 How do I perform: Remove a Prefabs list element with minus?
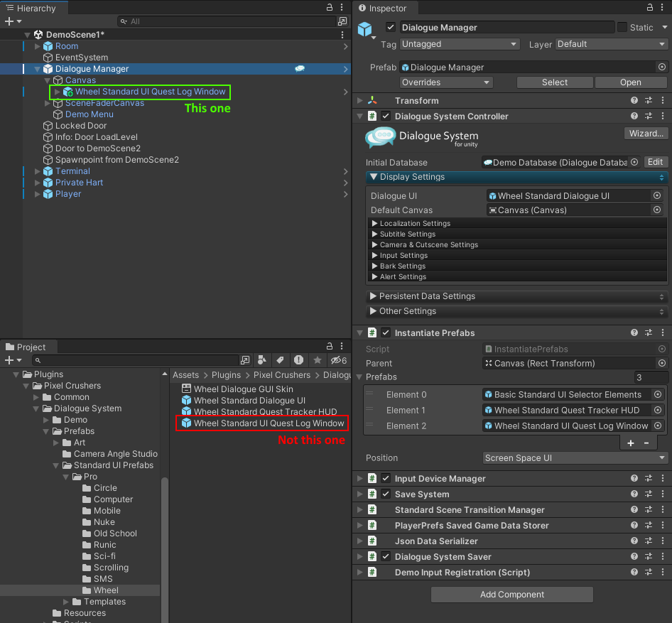(x=646, y=443)
